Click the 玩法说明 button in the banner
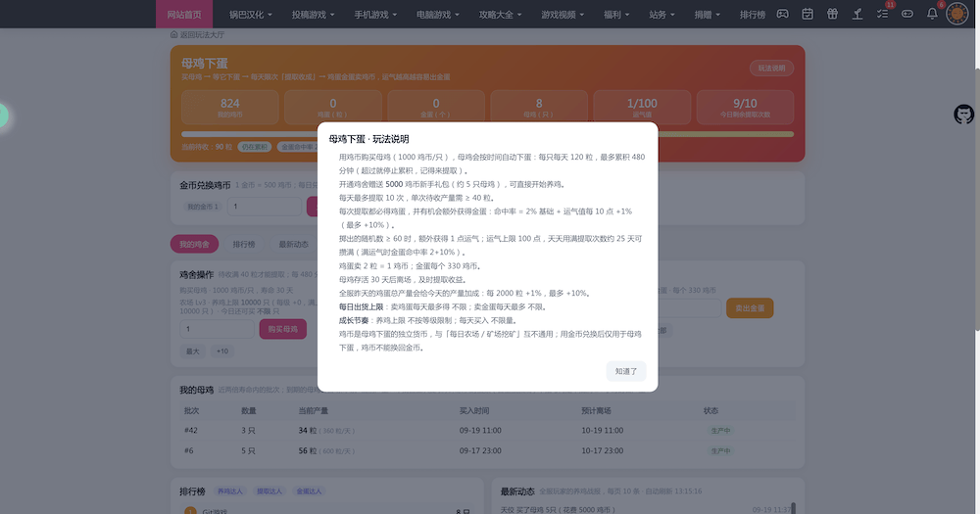The height and width of the screenshot is (514, 980). coord(772,69)
